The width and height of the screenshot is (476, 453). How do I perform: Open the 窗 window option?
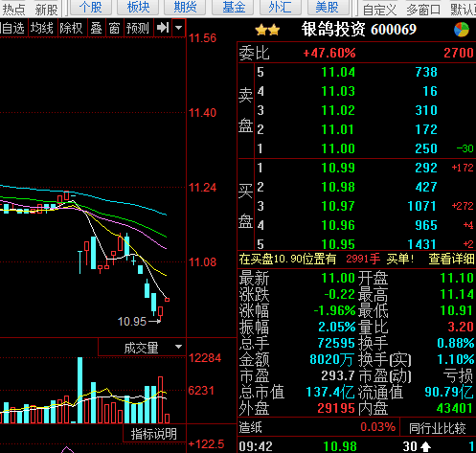coord(114,28)
